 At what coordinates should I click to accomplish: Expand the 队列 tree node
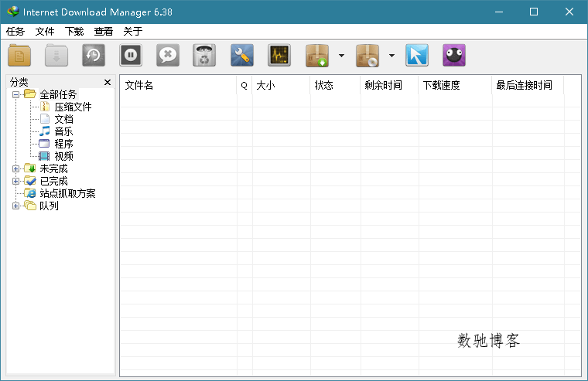point(15,206)
